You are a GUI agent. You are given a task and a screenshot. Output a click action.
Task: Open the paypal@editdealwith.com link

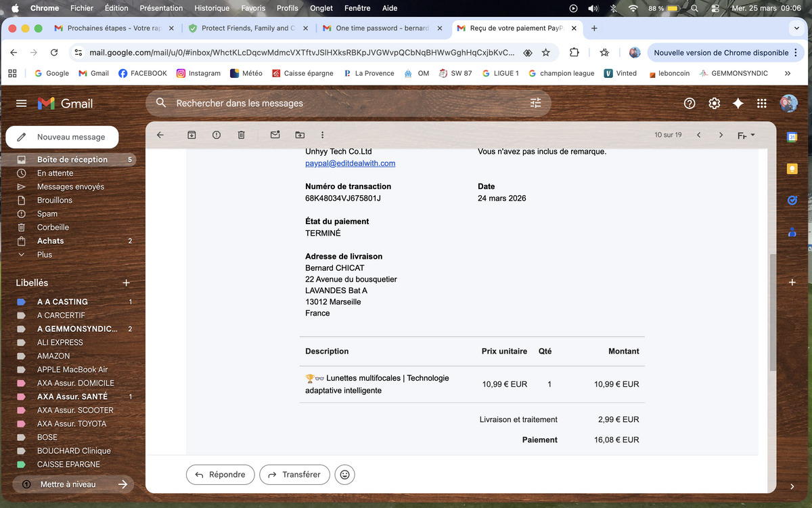point(350,163)
